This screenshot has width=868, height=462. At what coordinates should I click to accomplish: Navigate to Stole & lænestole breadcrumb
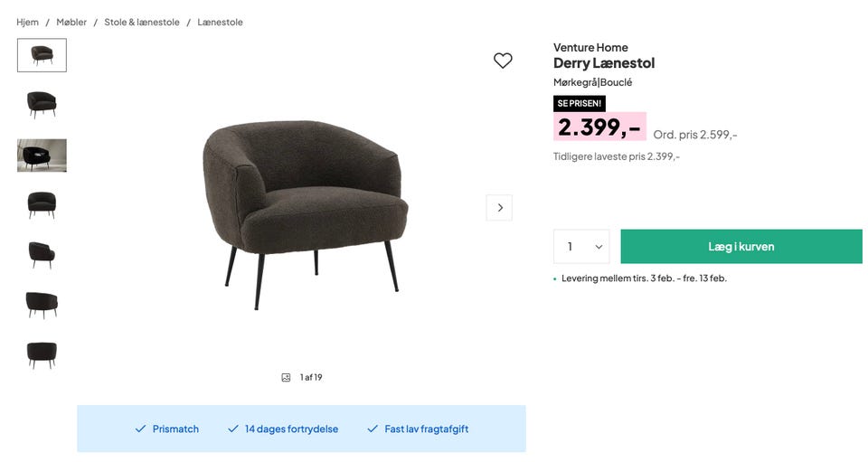[x=142, y=22]
